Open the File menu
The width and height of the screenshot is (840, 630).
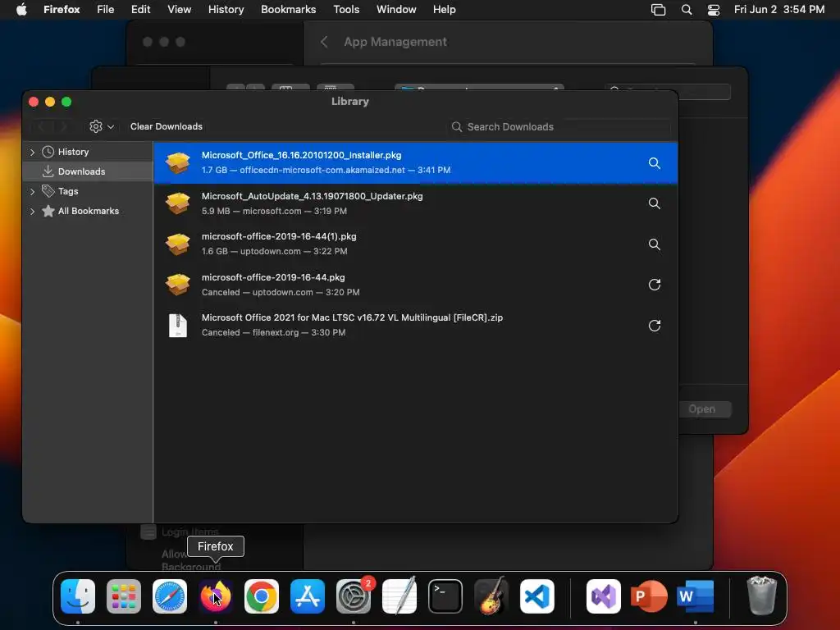[x=106, y=10]
